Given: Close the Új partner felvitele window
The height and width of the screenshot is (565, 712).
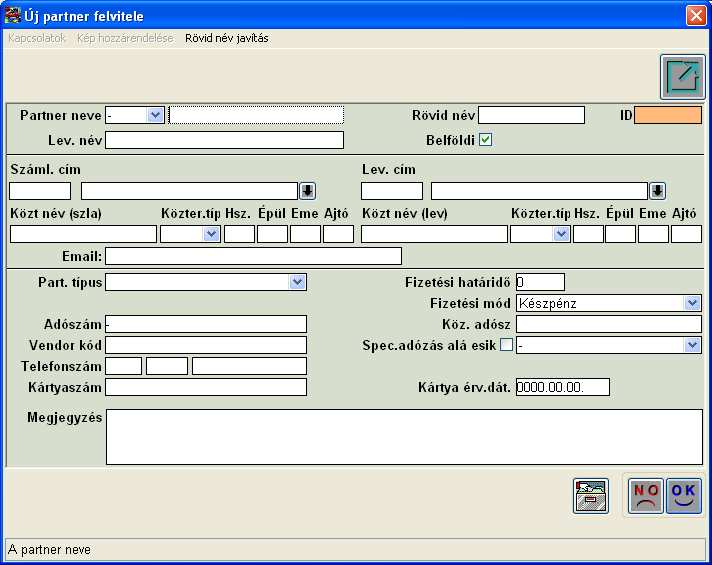Looking at the screenshot, I should tap(696, 15).
